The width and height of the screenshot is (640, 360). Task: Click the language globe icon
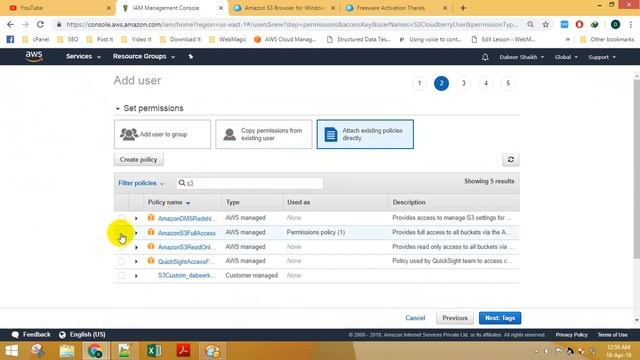(62, 335)
